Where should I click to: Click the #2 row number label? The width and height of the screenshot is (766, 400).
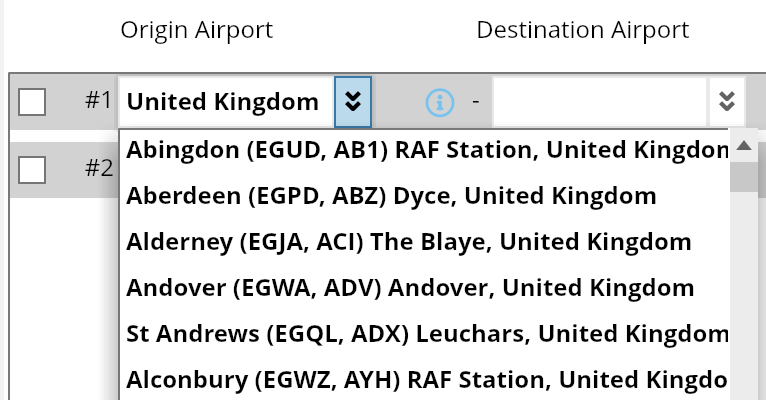(97, 168)
